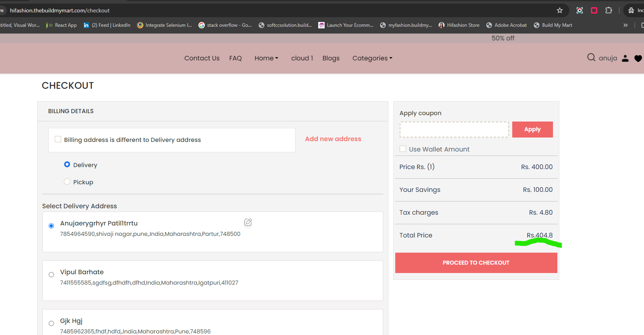Enable the Use Wallet Amount checkbox

(403, 149)
